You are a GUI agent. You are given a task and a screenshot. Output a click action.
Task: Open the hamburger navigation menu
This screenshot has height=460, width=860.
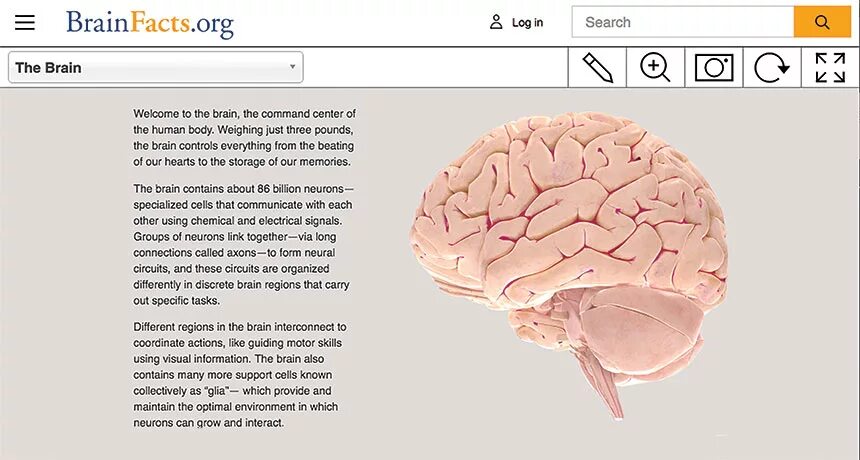pyautogui.click(x=25, y=22)
